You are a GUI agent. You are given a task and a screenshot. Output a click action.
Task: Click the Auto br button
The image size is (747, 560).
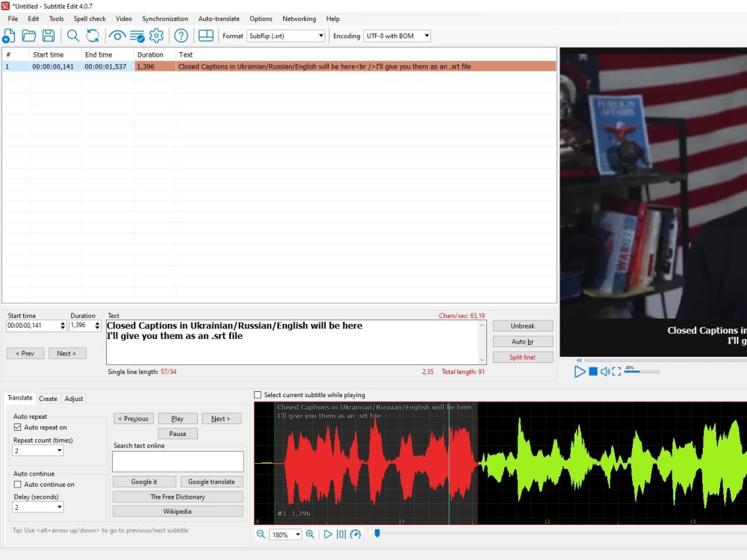tap(523, 341)
